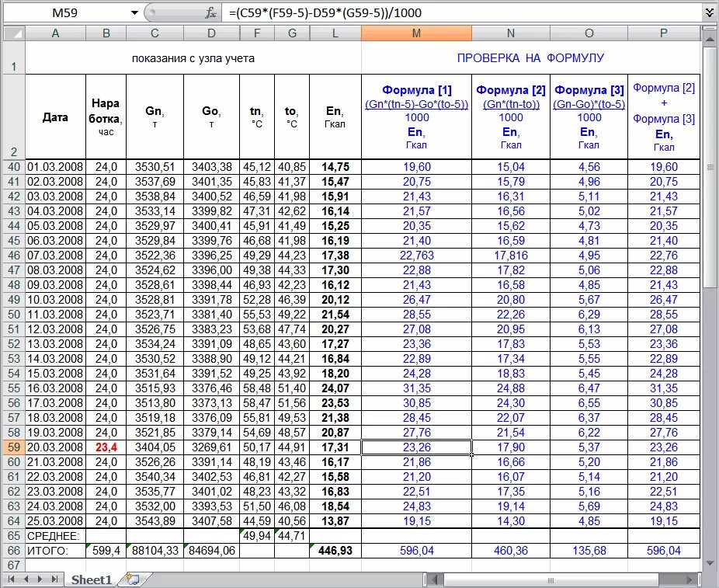Click the insert function fx icon
Viewport: 719px width, 588px height.
click(x=210, y=13)
